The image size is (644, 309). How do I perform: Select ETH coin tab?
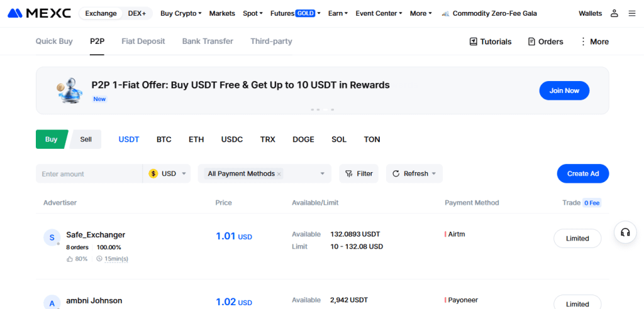coord(196,139)
